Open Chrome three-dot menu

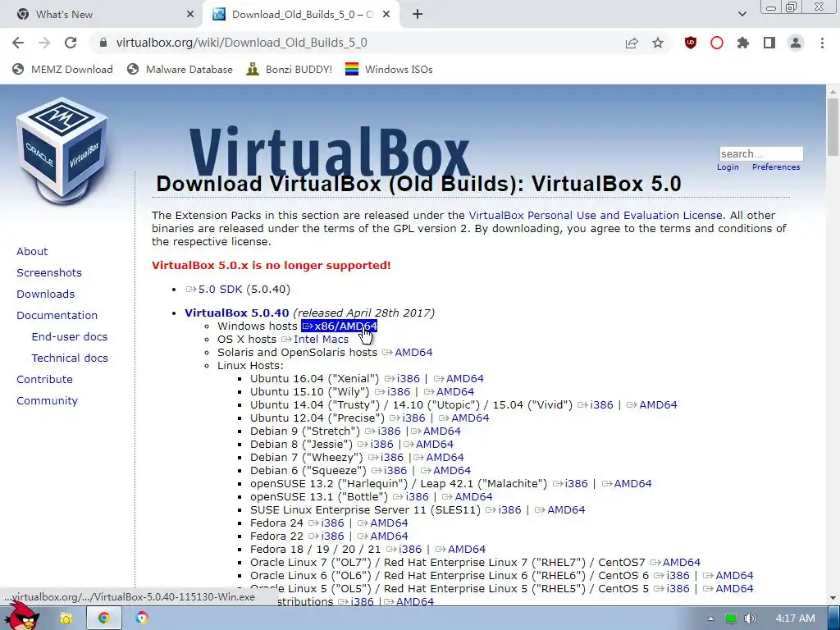[822, 43]
